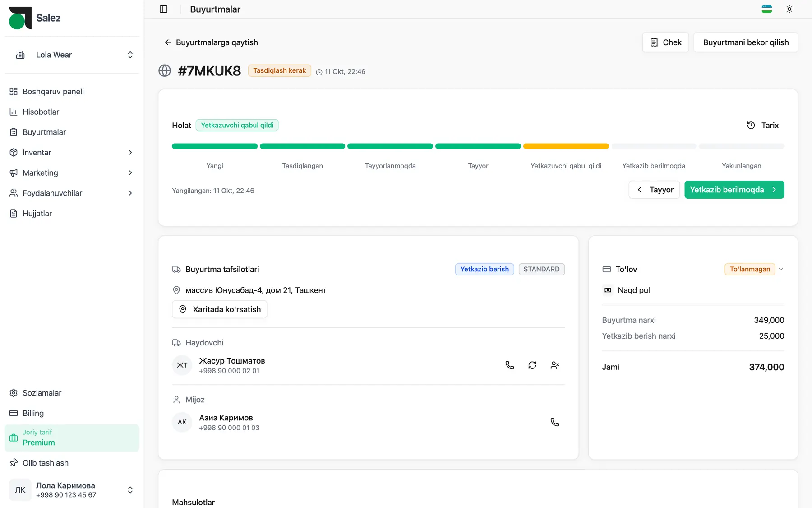
Task: Revert status with the Tayyor button
Action: 654,190
